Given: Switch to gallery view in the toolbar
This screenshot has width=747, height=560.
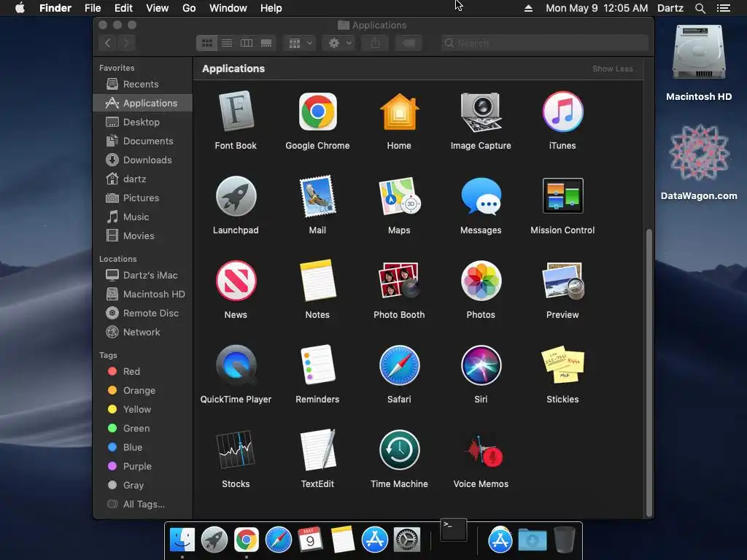Looking at the screenshot, I should [266, 43].
